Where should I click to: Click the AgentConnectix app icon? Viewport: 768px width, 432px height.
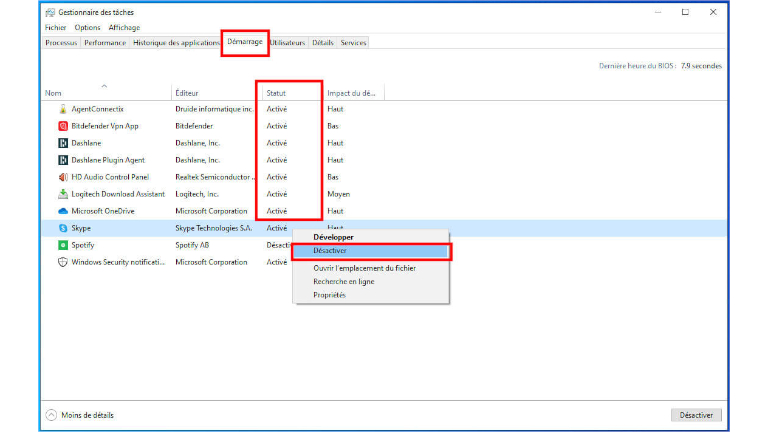click(x=63, y=109)
